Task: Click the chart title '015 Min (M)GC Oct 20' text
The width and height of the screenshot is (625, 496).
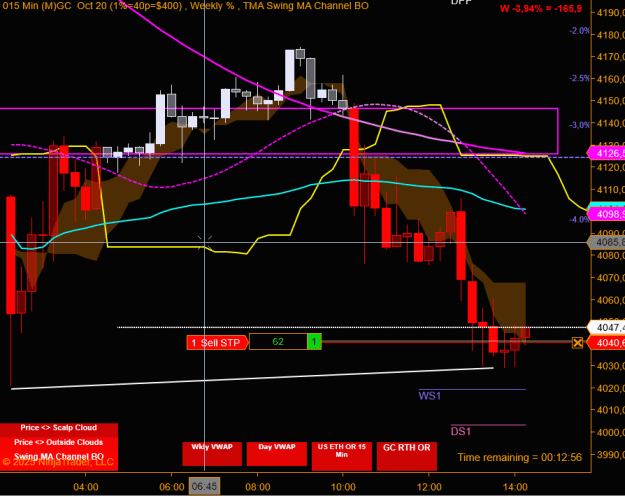Action: click(x=57, y=6)
